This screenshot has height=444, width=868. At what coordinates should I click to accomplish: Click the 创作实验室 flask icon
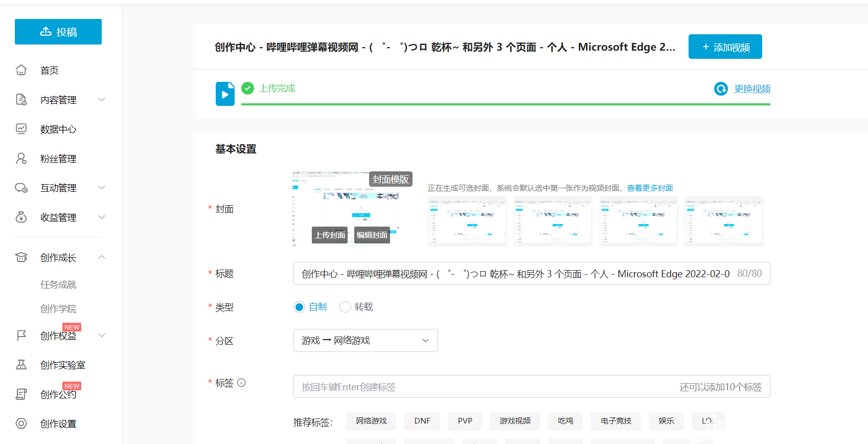pyautogui.click(x=21, y=365)
